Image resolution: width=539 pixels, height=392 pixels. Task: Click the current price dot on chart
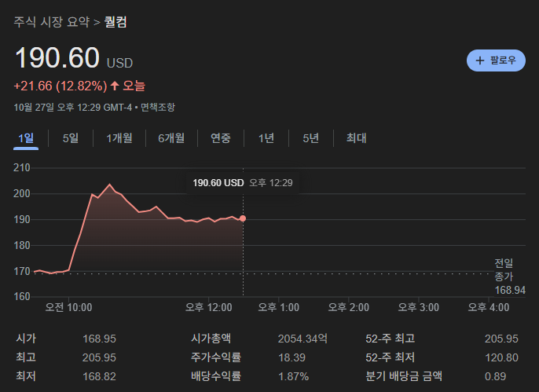coord(243,218)
